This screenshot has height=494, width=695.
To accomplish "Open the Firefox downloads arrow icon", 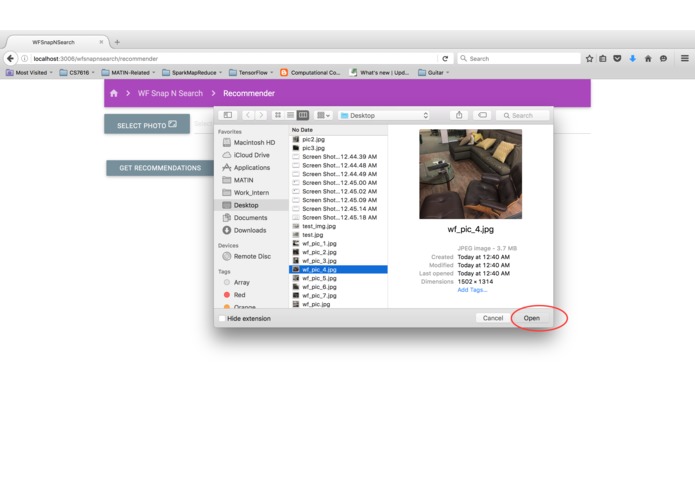I will click(x=633, y=58).
